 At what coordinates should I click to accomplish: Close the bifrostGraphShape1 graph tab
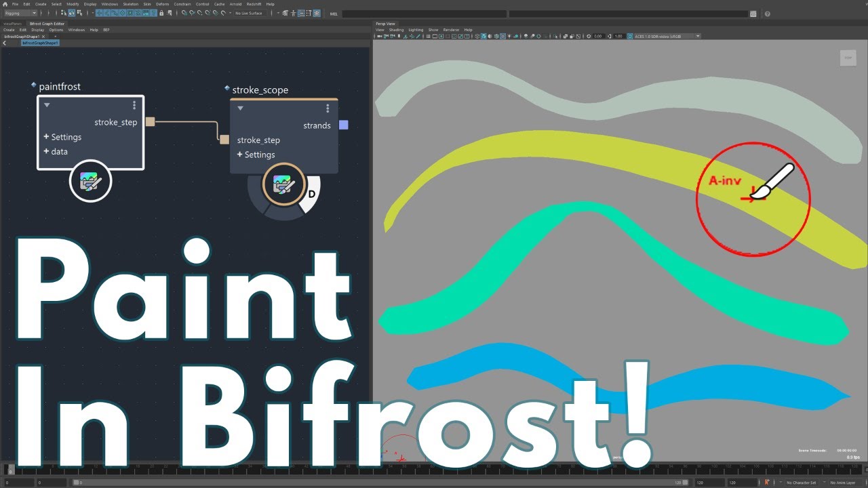coord(44,36)
